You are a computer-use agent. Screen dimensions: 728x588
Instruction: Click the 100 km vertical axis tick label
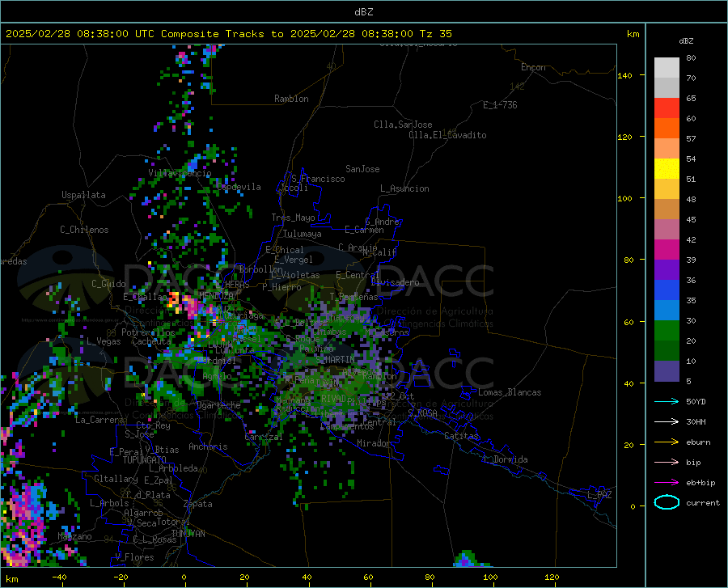click(625, 199)
